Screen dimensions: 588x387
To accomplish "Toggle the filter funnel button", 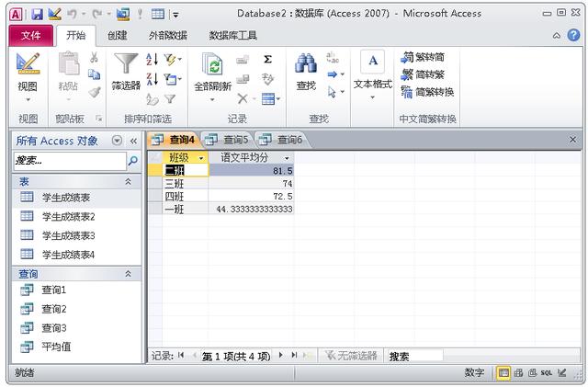I will click(170, 98).
